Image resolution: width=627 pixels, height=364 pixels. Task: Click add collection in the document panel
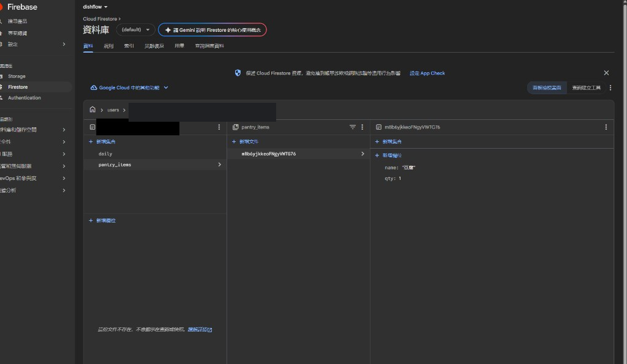click(x=388, y=141)
